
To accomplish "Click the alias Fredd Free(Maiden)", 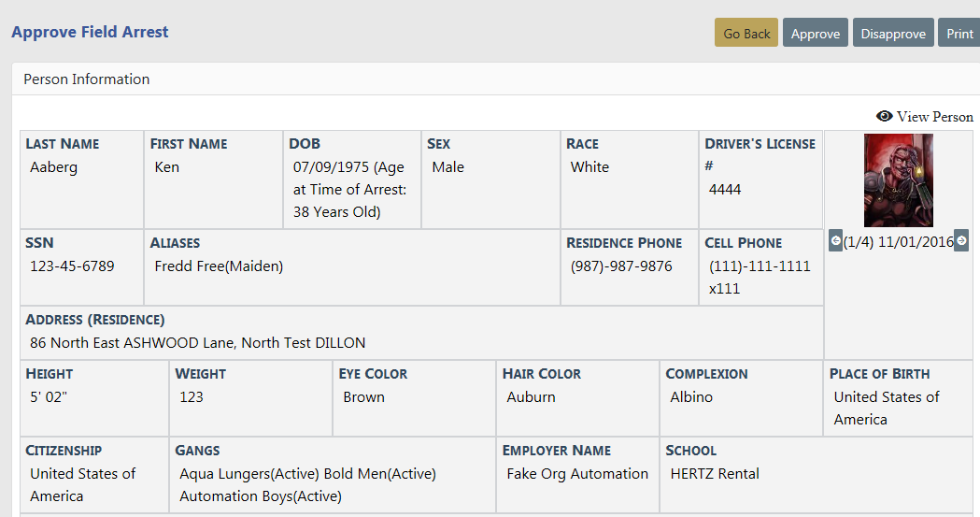I will point(219,266).
